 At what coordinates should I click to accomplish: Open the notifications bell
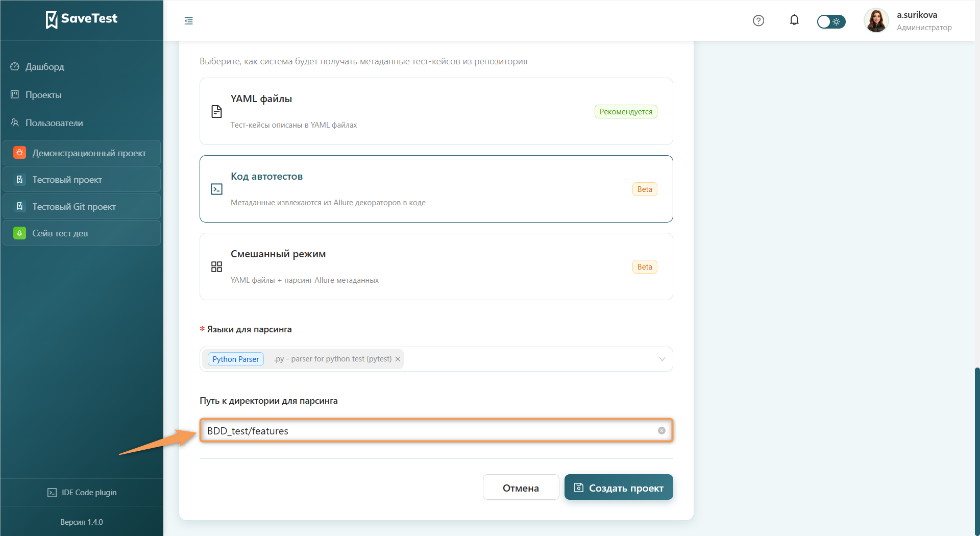(x=794, y=20)
